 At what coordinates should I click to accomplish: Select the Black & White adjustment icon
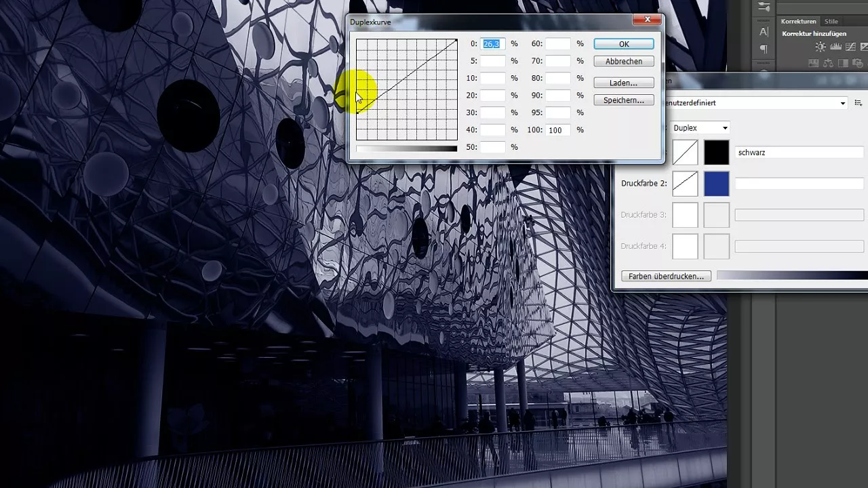tap(844, 63)
